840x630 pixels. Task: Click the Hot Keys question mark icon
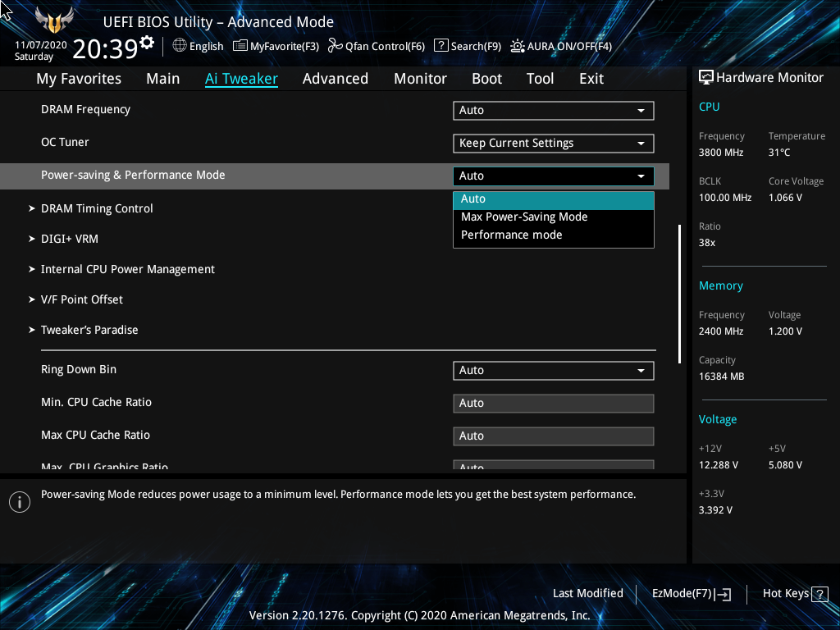pos(819,594)
